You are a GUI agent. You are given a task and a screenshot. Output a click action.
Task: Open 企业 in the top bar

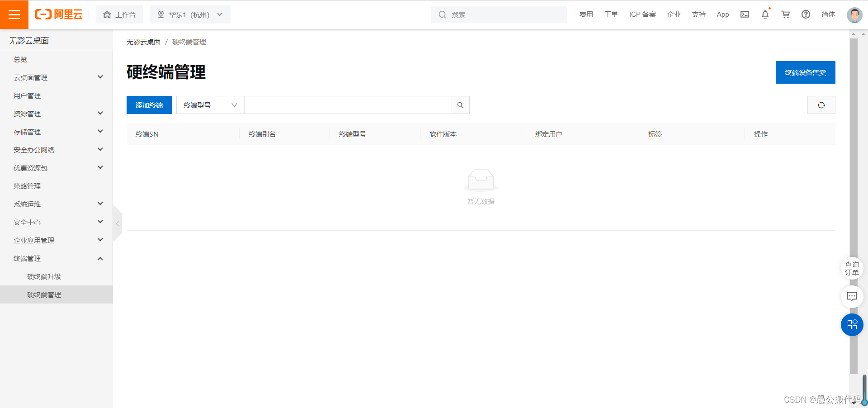tap(674, 14)
